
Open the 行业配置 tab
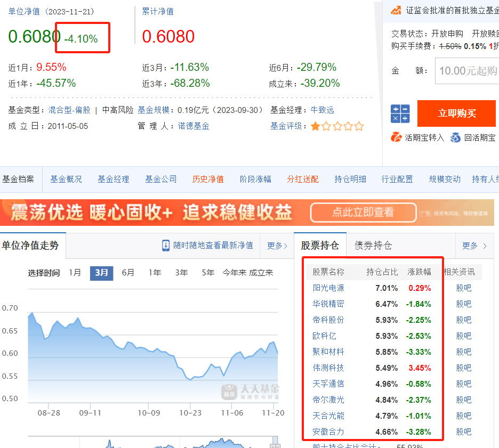point(397,180)
